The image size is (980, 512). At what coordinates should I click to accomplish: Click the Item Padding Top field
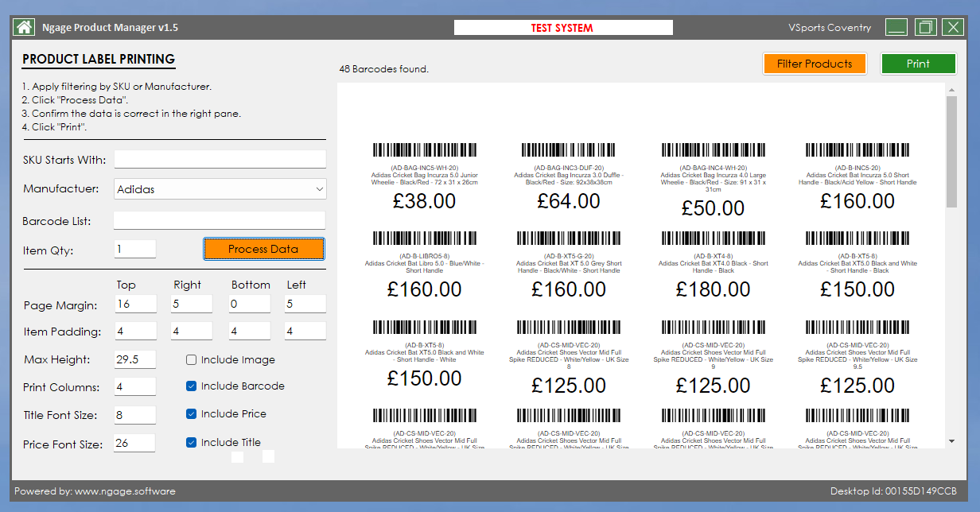pyautogui.click(x=135, y=331)
